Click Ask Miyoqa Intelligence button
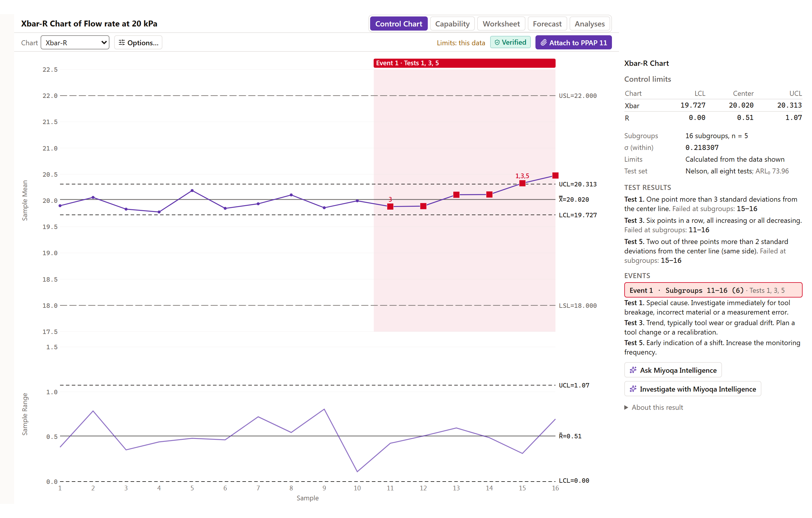 click(673, 370)
